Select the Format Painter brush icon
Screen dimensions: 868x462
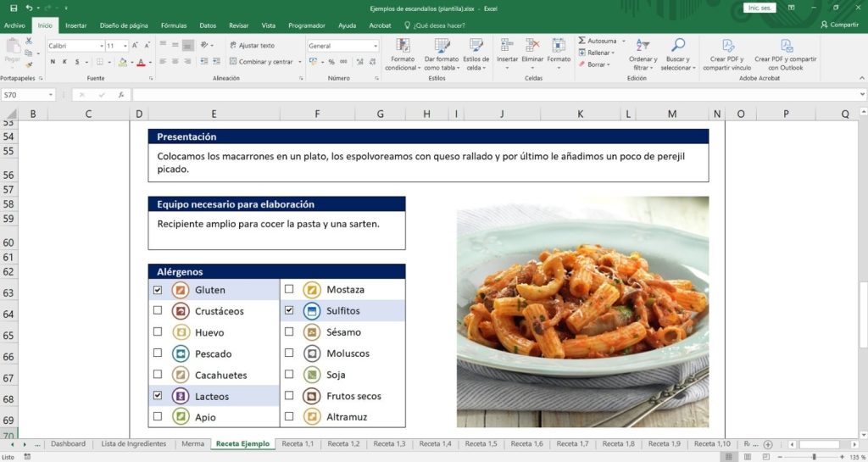pyautogui.click(x=28, y=64)
